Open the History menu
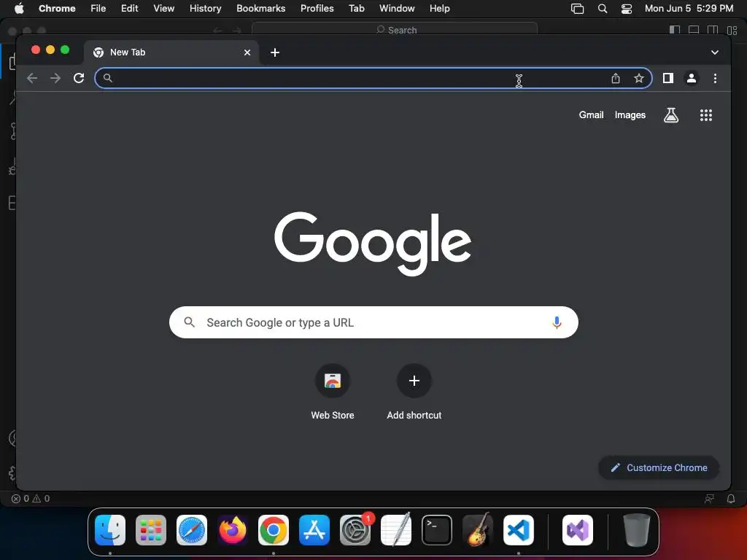This screenshot has height=560, width=747. point(205,8)
